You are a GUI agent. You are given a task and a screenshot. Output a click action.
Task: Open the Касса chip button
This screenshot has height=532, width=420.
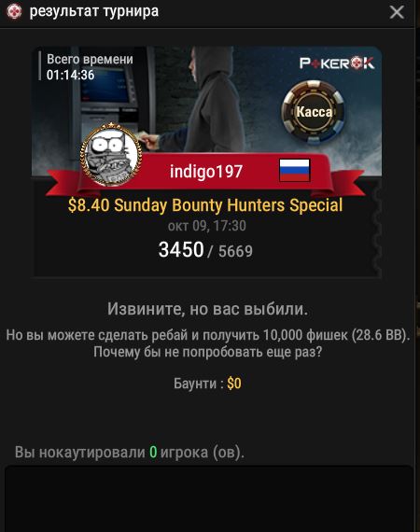314,111
